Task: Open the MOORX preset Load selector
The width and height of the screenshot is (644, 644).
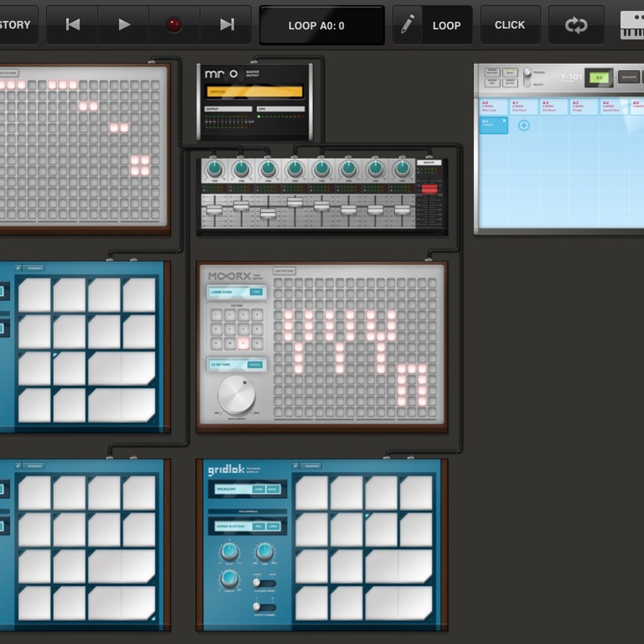Action: click(256, 292)
